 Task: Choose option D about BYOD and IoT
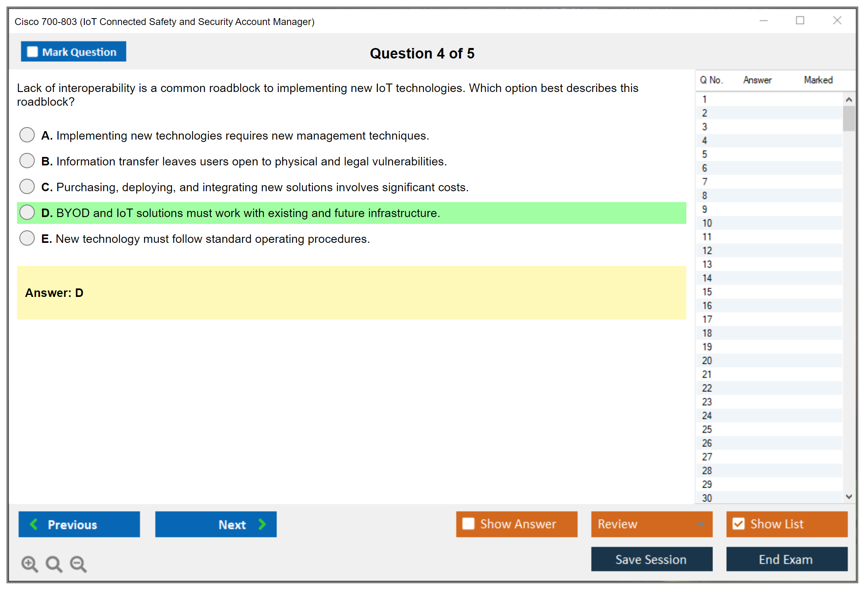tap(27, 213)
